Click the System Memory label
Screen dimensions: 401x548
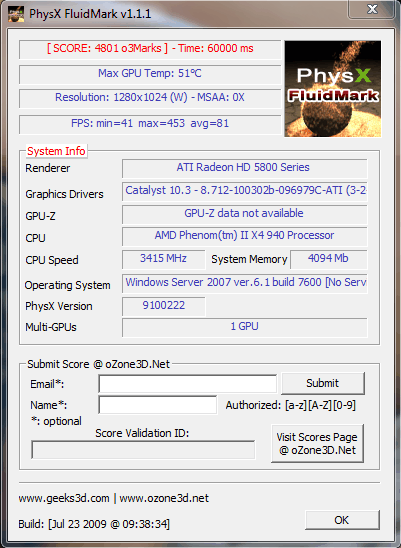pyautogui.click(x=249, y=259)
